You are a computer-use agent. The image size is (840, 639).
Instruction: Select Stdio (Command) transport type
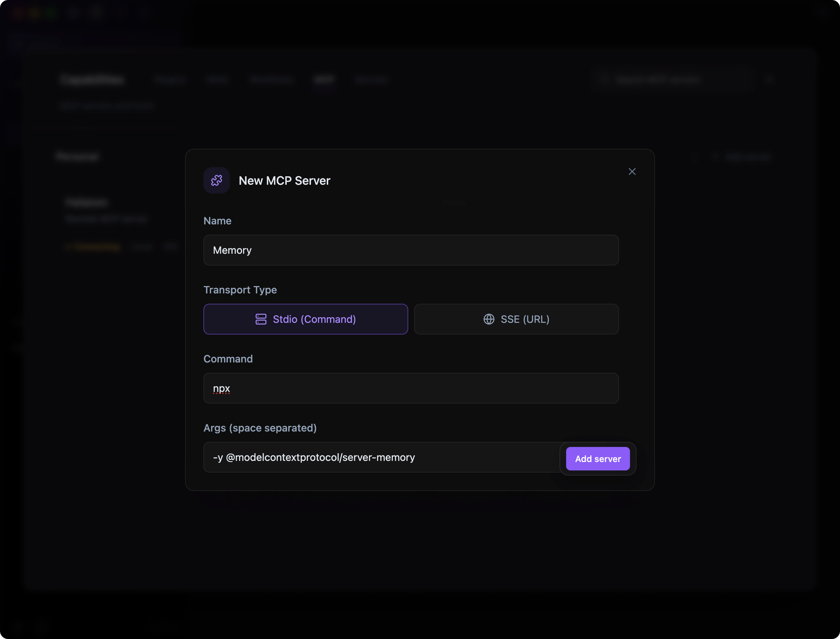click(306, 319)
